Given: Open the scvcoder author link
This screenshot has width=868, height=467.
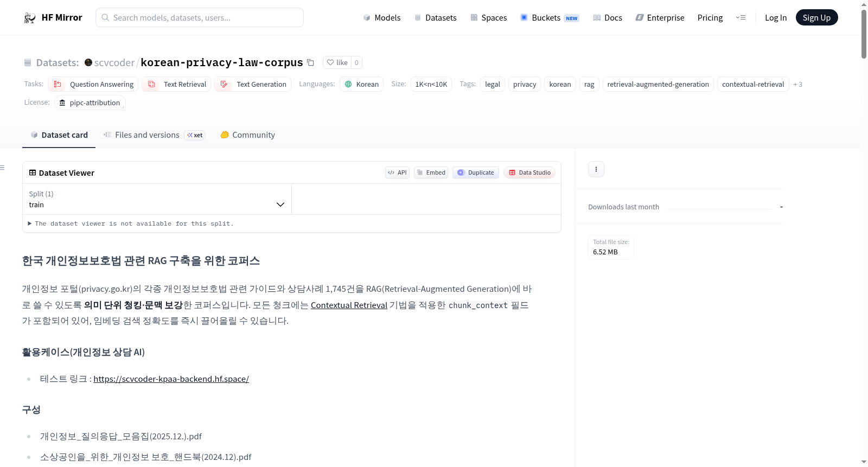Looking at the screenshot, I should pyautogui.click(x=114, y=62).
